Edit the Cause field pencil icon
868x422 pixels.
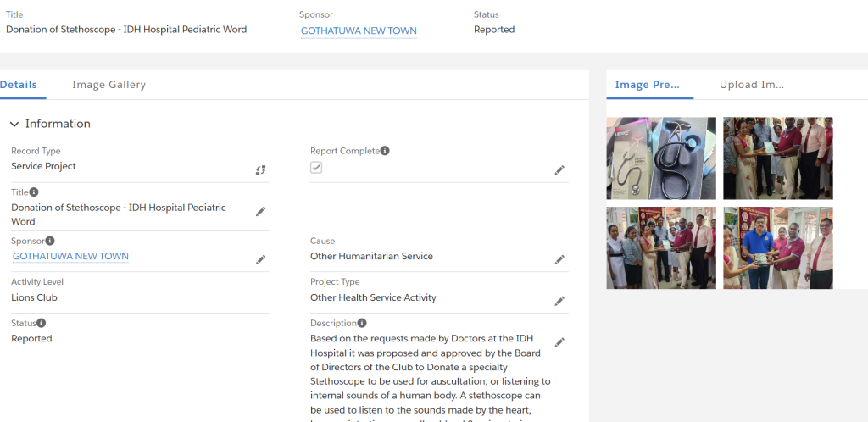click(559, 260)
